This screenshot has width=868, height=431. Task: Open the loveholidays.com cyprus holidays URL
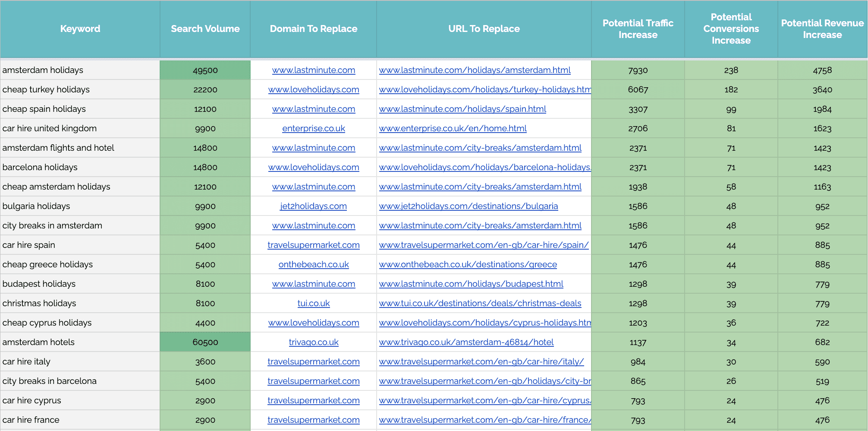coord(484,323)
